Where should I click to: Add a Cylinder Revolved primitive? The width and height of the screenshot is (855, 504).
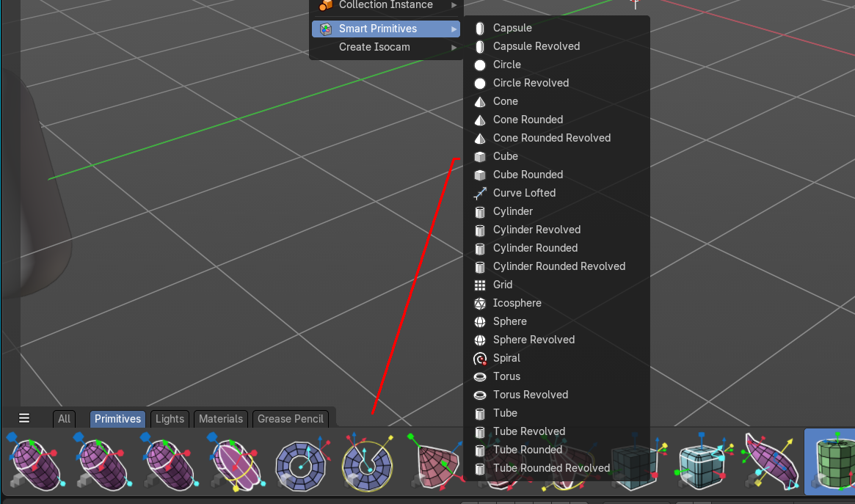[556, 230]
